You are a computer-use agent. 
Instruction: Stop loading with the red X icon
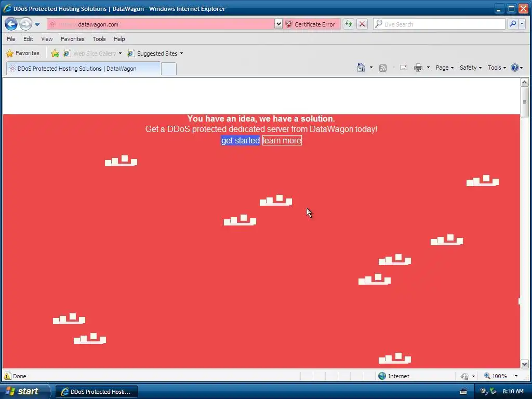[362, 24]
